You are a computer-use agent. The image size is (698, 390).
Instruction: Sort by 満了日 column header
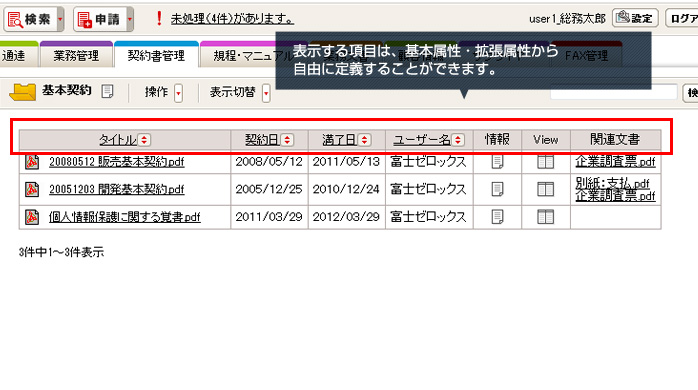pos(339,140)
